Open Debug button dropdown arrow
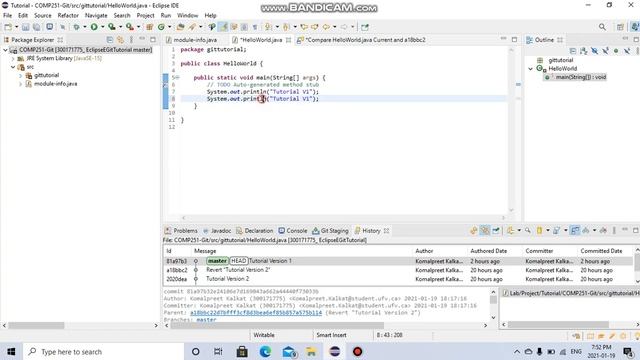This screenshot has height=360, width=640. [85, 27]
